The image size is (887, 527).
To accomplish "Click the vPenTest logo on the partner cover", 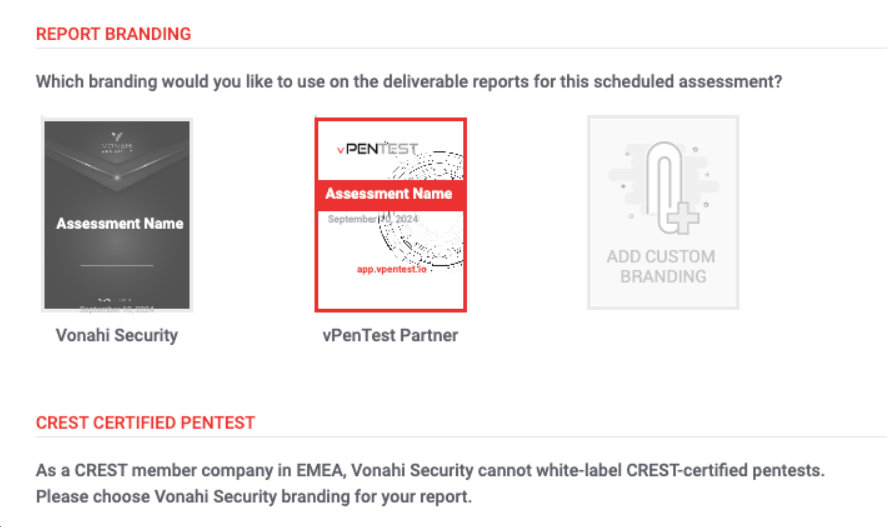I will coord(376,149).
